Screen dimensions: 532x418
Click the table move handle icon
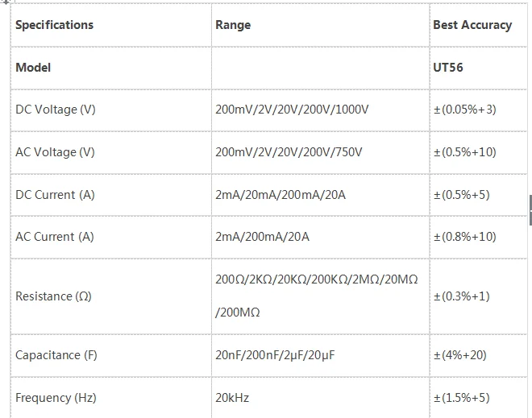point(6,2)
